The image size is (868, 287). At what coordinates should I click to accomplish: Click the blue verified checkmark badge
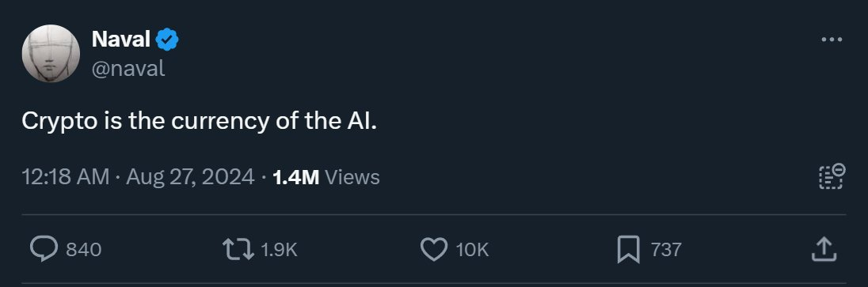coord(167,40)
